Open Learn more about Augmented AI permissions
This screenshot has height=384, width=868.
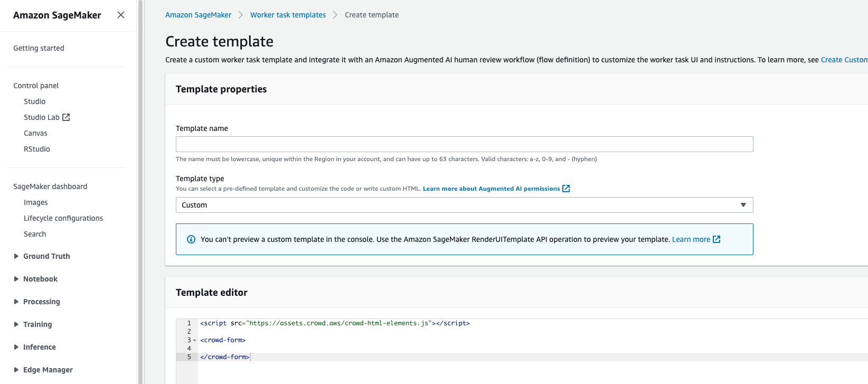[x=491, y=189]
